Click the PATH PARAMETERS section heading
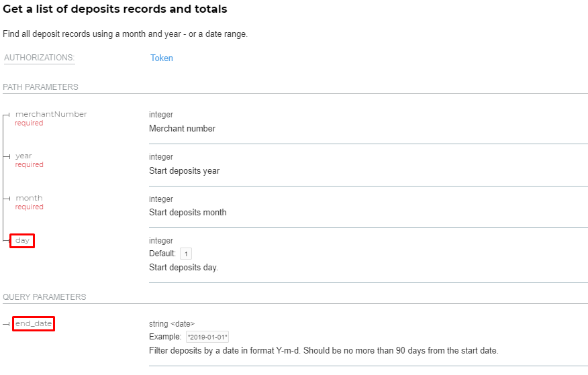The image size is (588, 375). [40, 87]
